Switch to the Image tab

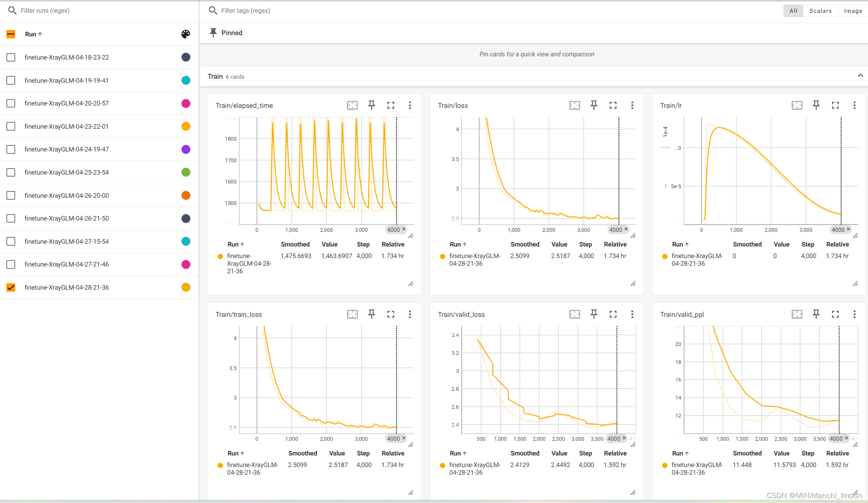tap(852, 11)
